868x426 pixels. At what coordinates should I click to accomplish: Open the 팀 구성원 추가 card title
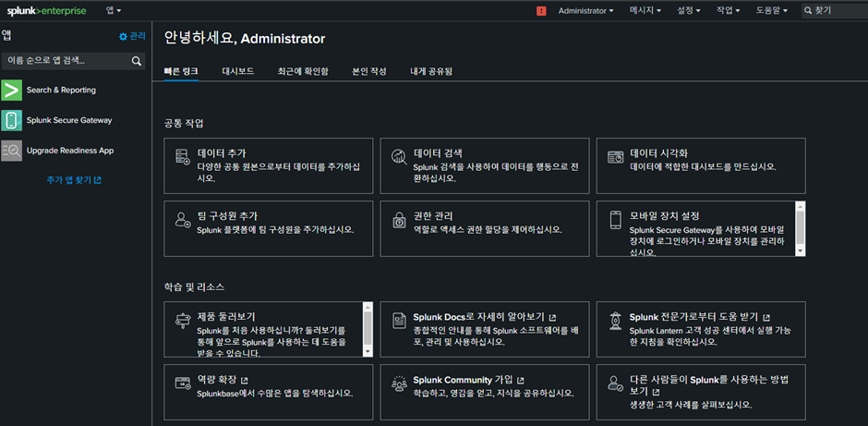(227, 216)
